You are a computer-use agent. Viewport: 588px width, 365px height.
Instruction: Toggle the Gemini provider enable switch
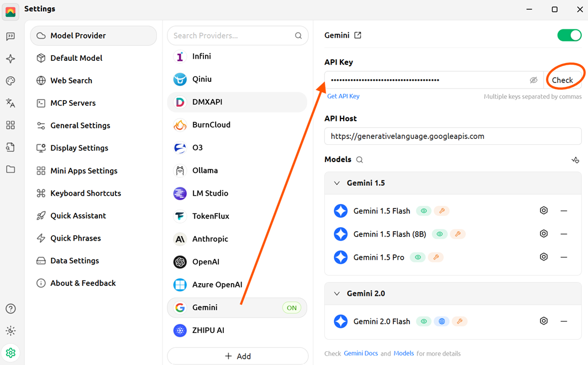coord(569,35)
